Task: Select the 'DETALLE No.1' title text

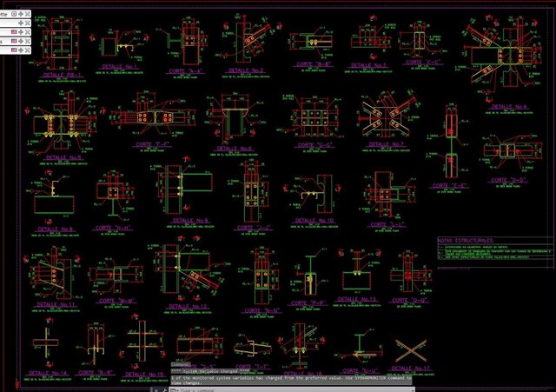Action: coord(119,66)
